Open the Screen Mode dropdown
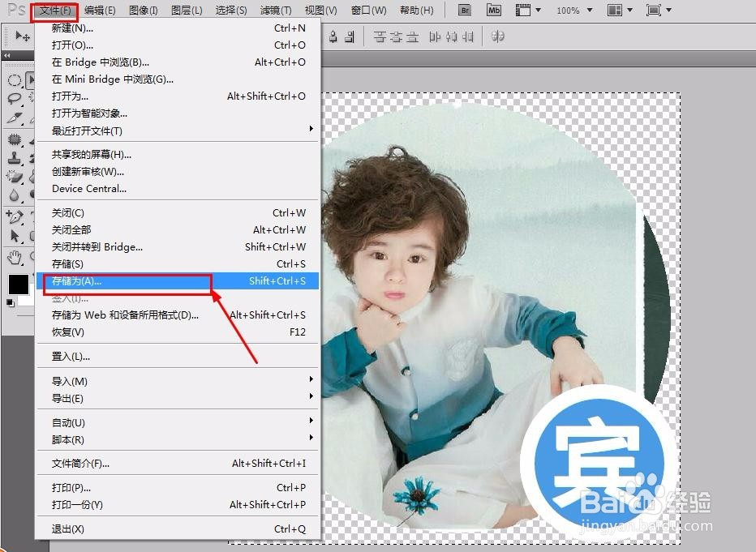This screenshot has width=756, height=552. coord(659,11)
